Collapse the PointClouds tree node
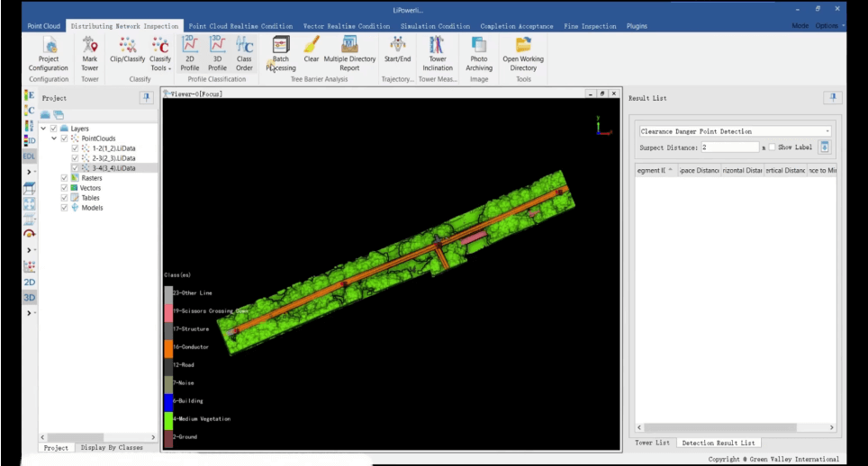868x466 pixels. 54,139
